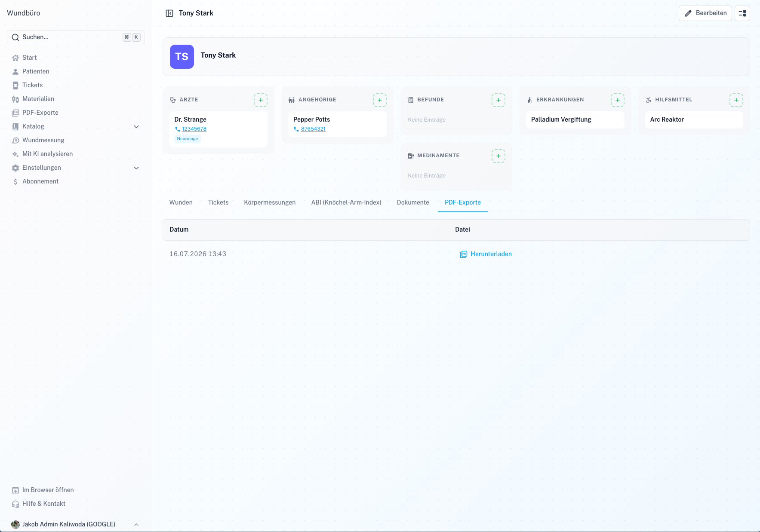Click the Wundbüro app title
The height and width of the screenshot is (532, 760).
pos(24,13)
